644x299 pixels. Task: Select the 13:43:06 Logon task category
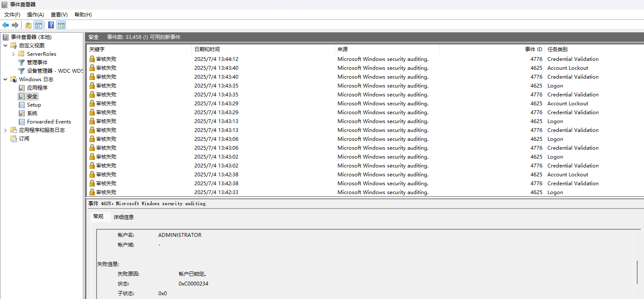555,139
